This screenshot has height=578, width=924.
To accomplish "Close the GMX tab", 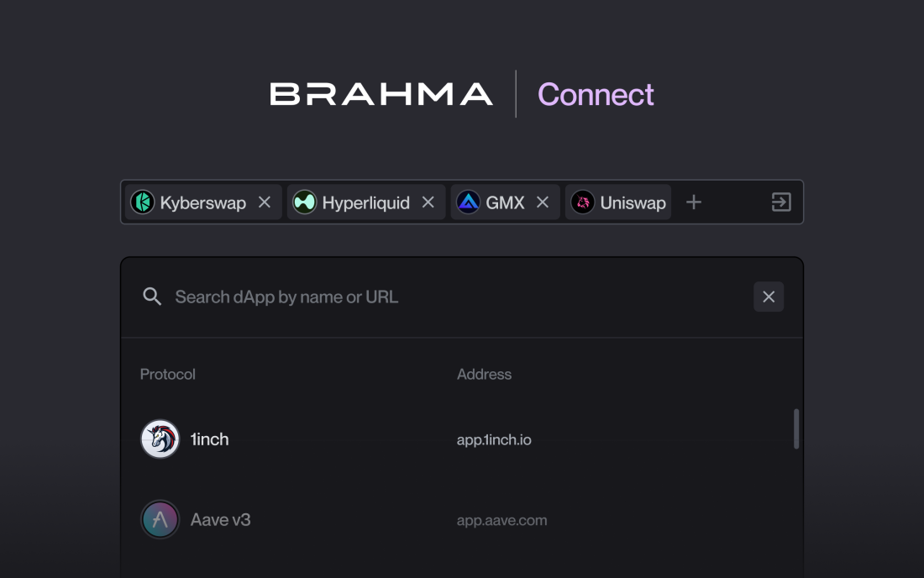I will [543, 202].
